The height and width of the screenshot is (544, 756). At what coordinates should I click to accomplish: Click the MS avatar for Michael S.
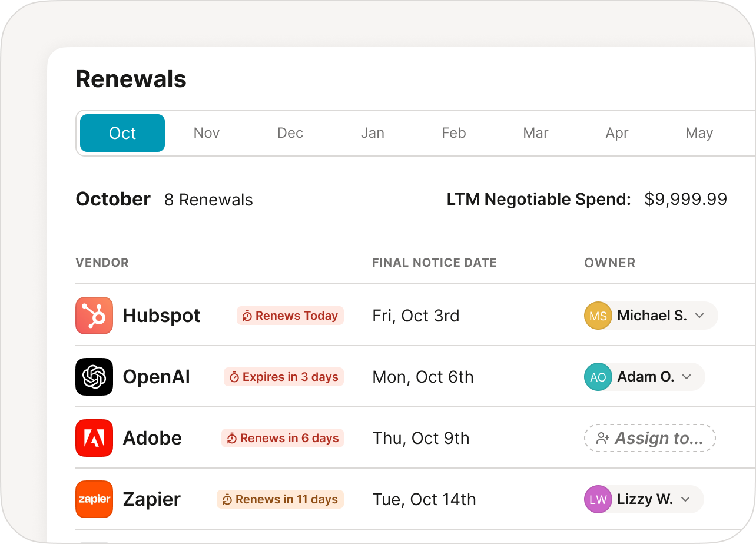pyautogui.click(x=598, y=316)
